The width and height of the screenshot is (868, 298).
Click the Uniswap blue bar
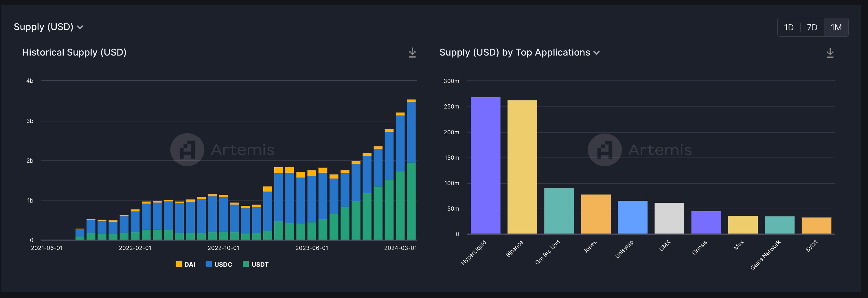coord(632,217)
